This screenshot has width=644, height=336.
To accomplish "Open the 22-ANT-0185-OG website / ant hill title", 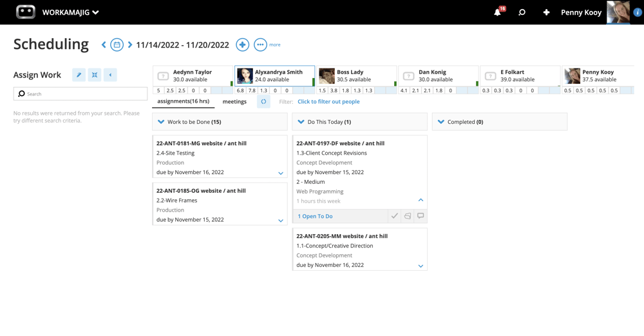I will click(x=201, y=191).
